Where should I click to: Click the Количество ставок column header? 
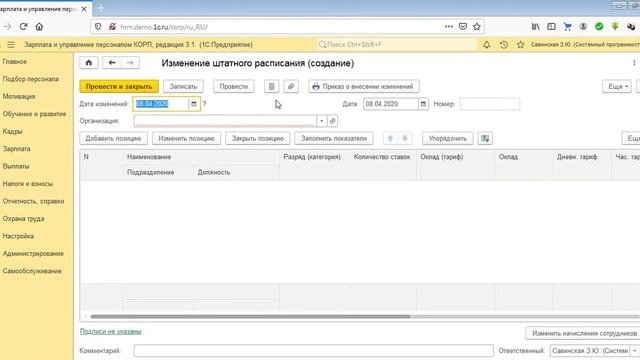tap(382, 157)
